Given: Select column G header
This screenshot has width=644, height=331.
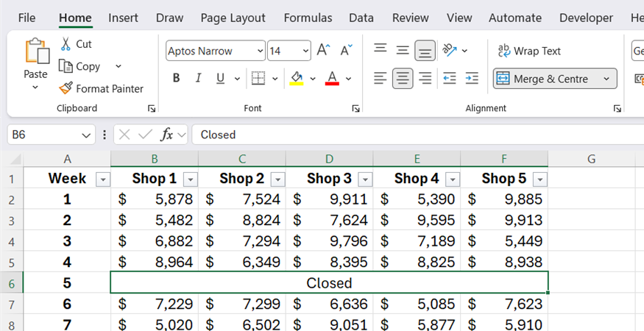Looking at the screenshot, I should point(591,159).
